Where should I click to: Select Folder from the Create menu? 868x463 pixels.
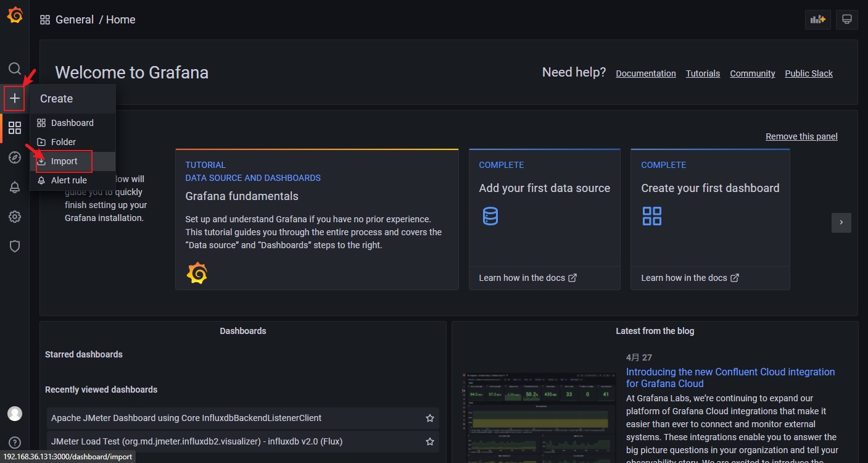coord(73,142)
